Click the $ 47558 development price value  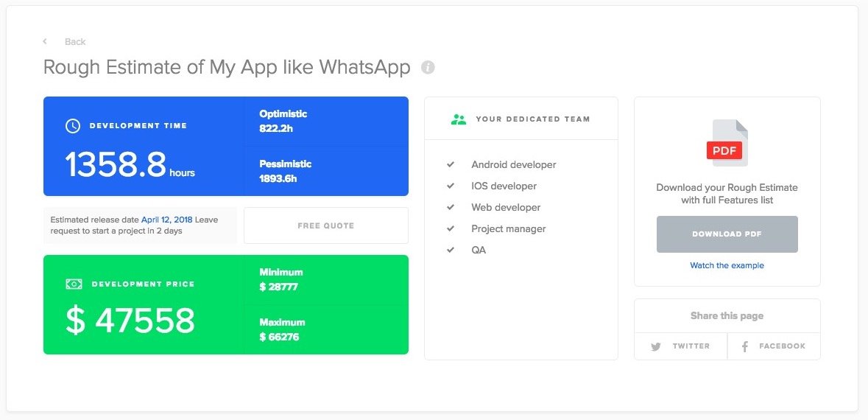coord(130,321)
